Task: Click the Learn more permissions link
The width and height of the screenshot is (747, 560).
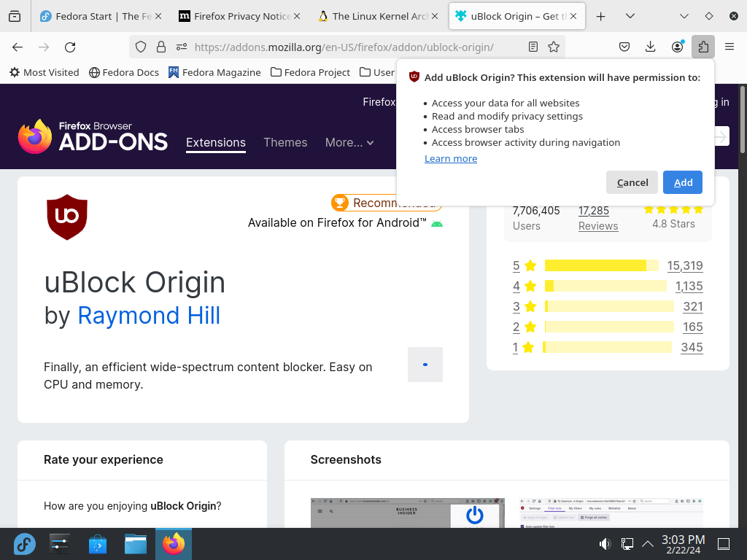Action: click(x=451, y=158)
